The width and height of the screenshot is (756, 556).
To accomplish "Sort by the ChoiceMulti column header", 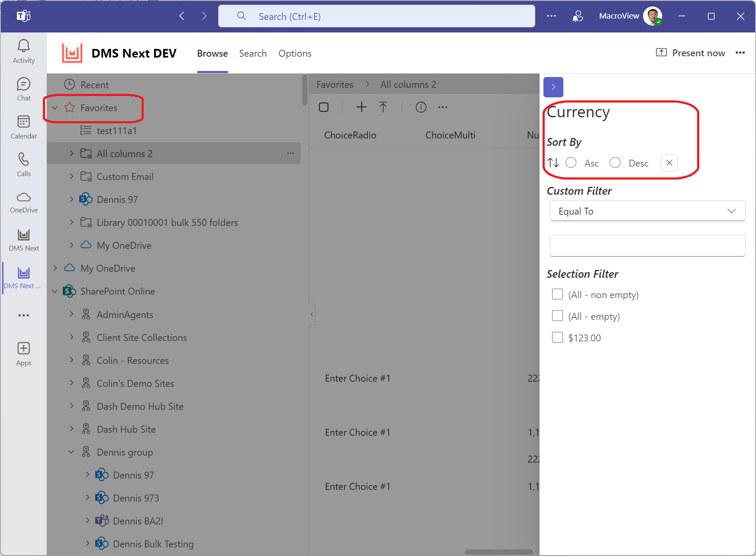I will coord(450,135).
